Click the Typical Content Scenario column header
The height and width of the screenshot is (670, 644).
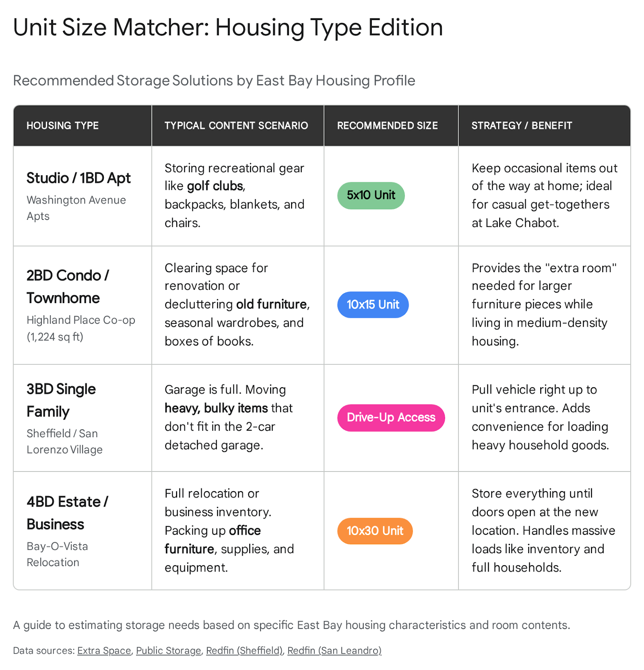coord(236,126)
